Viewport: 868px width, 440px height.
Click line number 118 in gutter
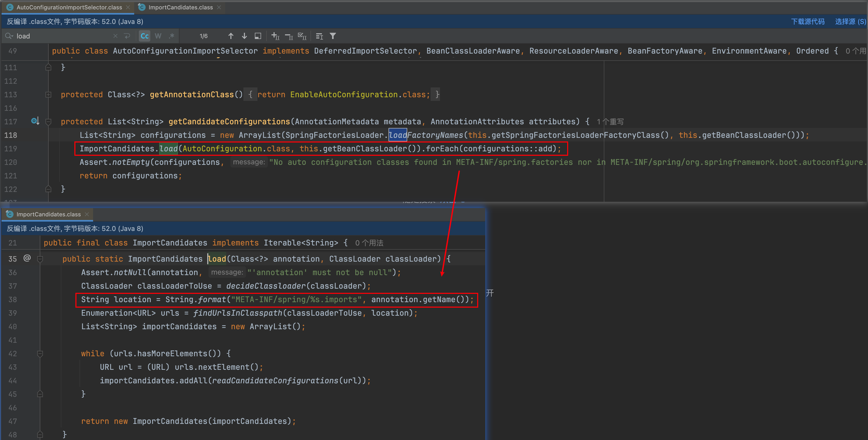coord(10,135)
